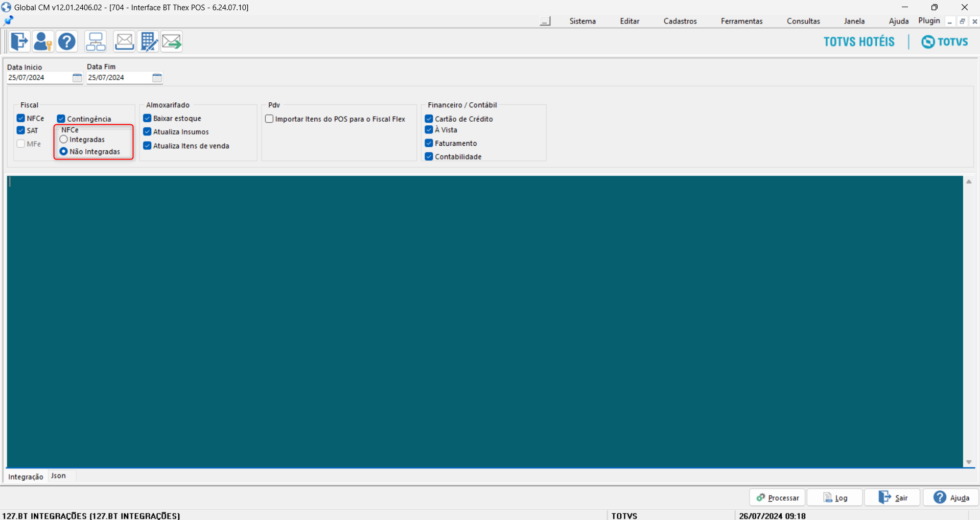Toggle the Faturamento checkbox
Screen dimensions: 980x520
pyautogui.click(x=429, y=143)
